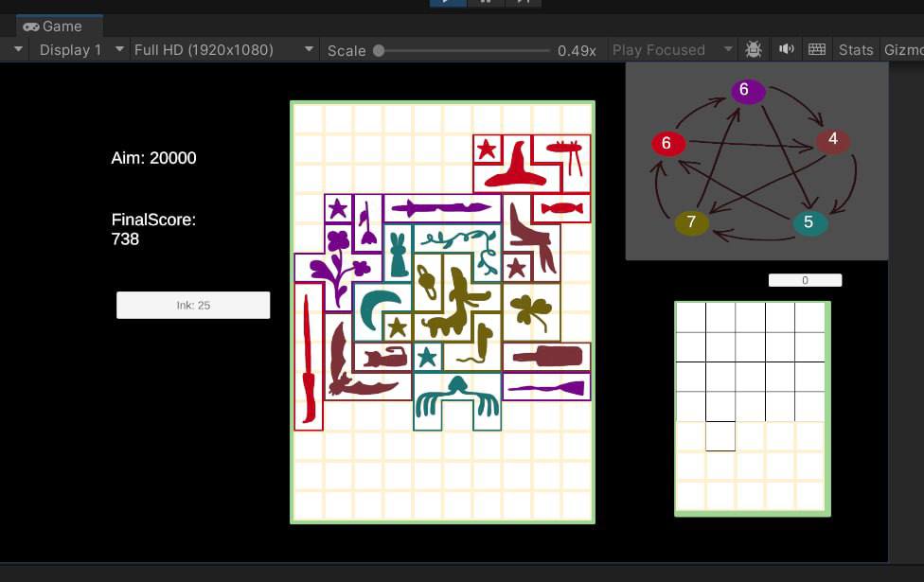Click the teal node labeled 5

[808, 223]
